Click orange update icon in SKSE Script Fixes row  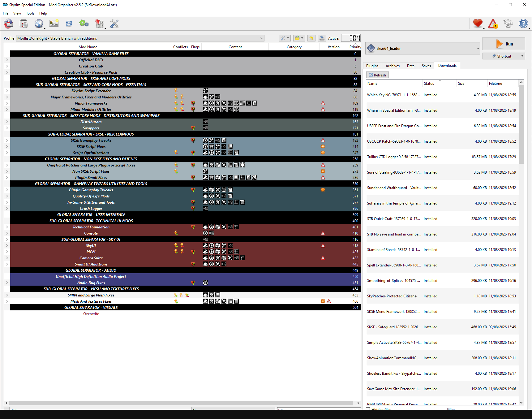click(x=323, y=146)
